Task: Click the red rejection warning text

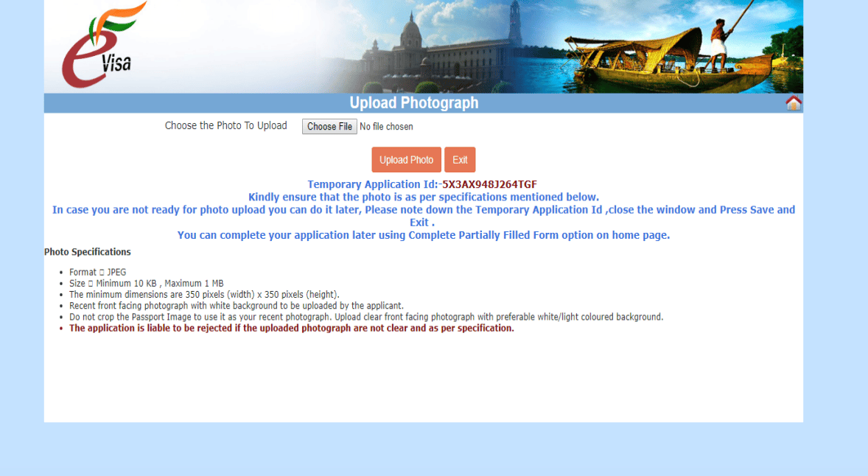Action: coord(291,327)
